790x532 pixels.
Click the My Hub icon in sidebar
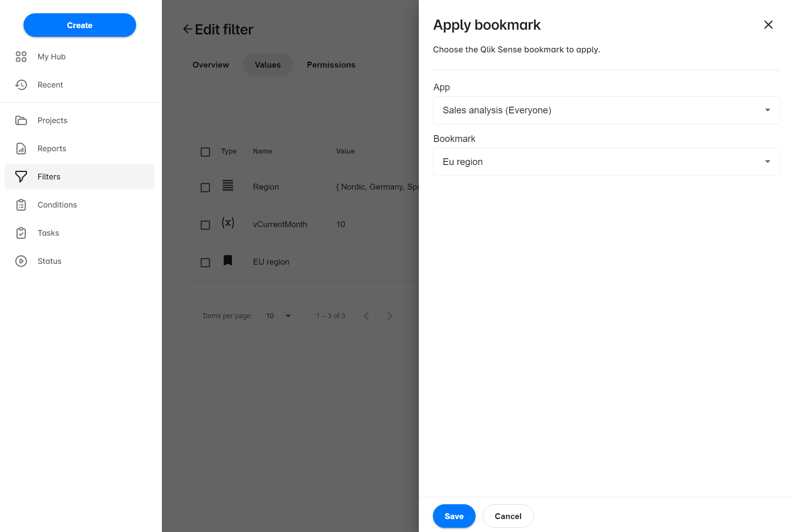22,56
